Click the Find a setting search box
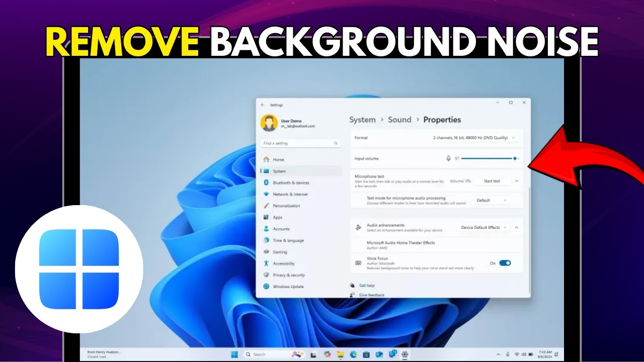The height and width of the screenshot is (362, 644). [x=301, y=143]
